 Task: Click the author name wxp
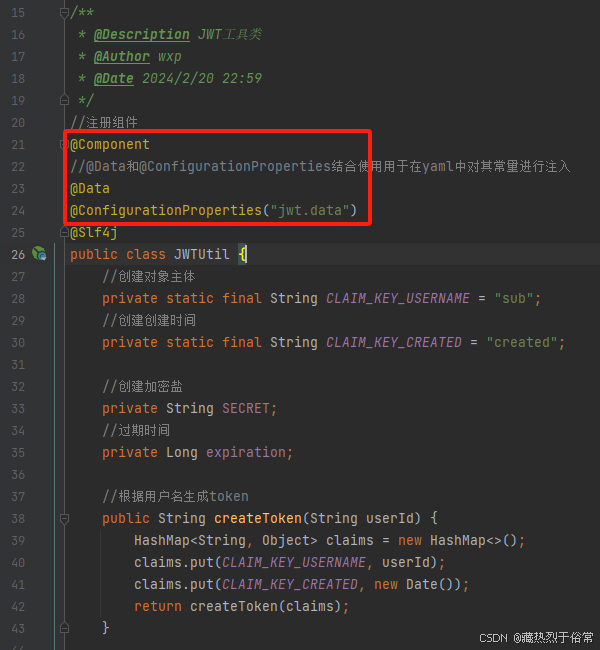(x=170, y=57)
